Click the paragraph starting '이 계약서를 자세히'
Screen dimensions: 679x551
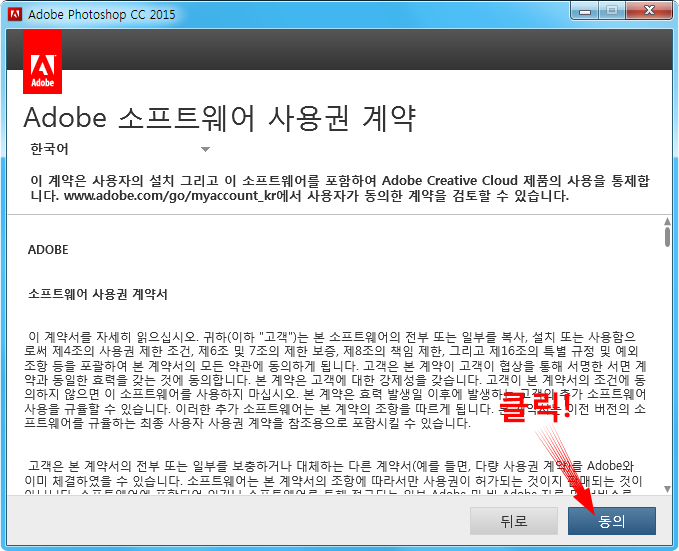pos(335,380)
